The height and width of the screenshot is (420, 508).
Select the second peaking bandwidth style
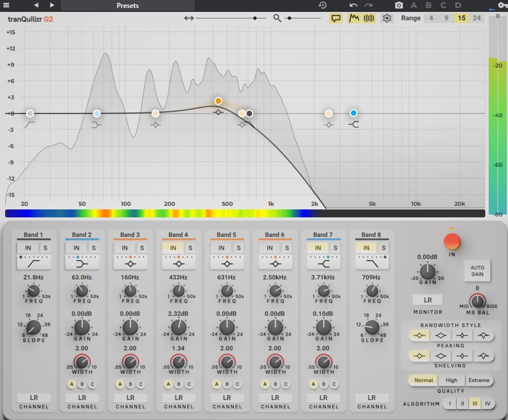coord(440,335)
